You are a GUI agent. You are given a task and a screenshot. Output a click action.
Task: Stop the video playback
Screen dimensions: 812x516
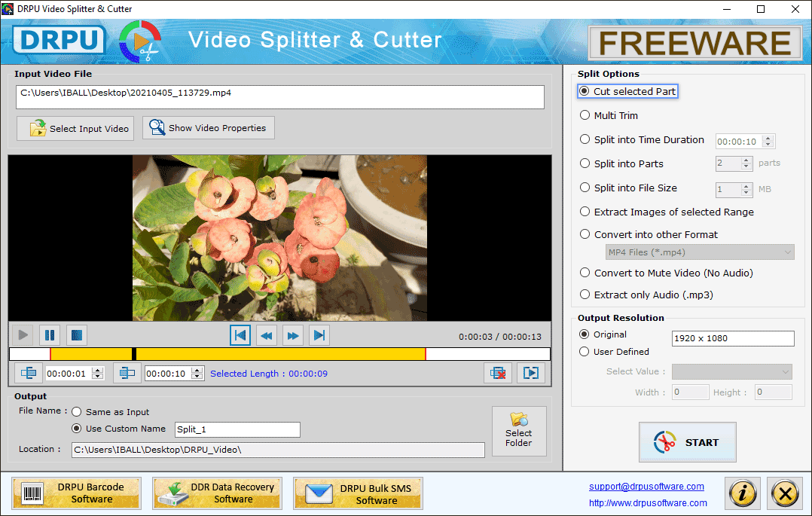pos(77,335)
